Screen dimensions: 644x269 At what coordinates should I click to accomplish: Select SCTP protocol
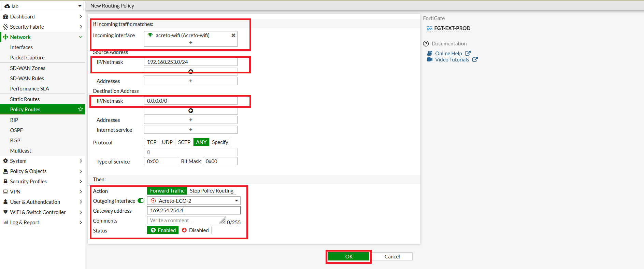click(x=184, y=142)
